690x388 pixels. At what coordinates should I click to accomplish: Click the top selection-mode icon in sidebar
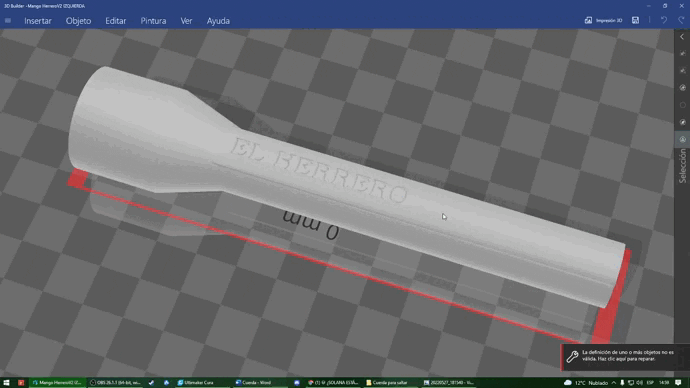(683, 53)
